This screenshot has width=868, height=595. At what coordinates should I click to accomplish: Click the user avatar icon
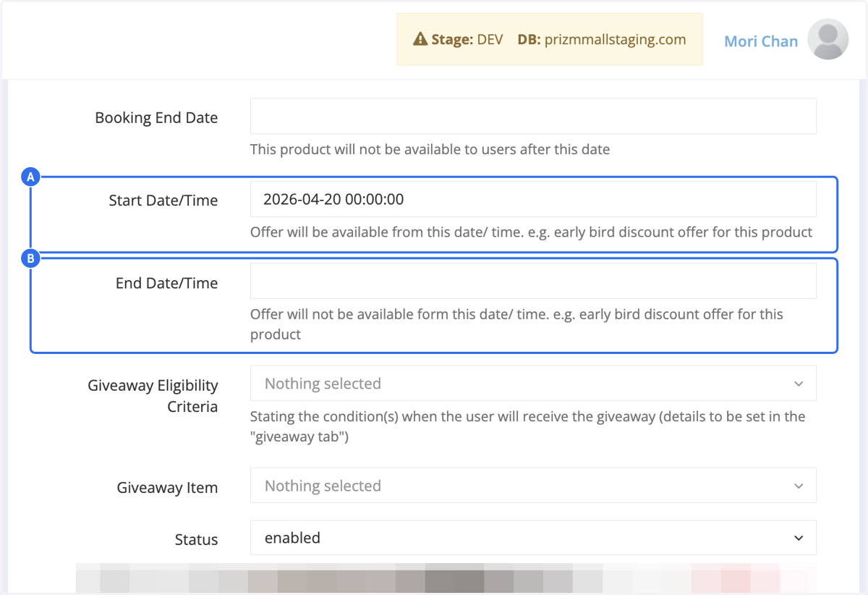point(827,39)
